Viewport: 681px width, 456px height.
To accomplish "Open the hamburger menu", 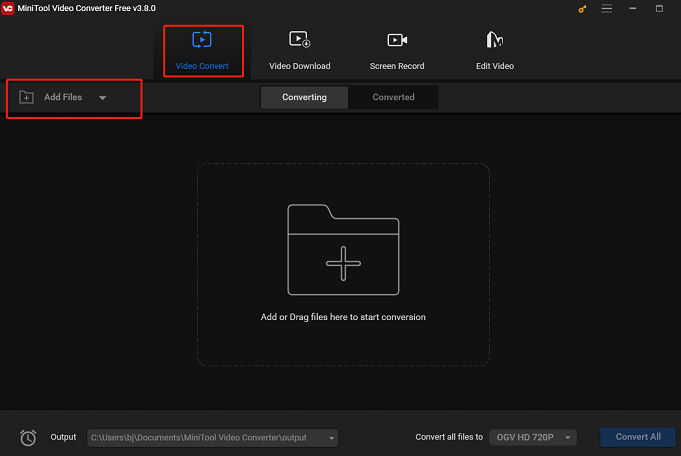I will pos(607,9).
